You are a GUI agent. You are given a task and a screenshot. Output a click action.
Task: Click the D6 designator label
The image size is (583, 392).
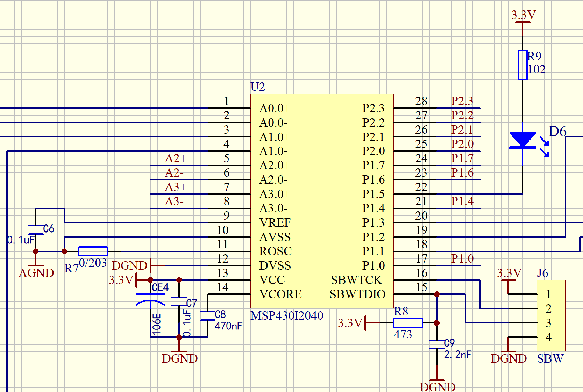[557, 131]
